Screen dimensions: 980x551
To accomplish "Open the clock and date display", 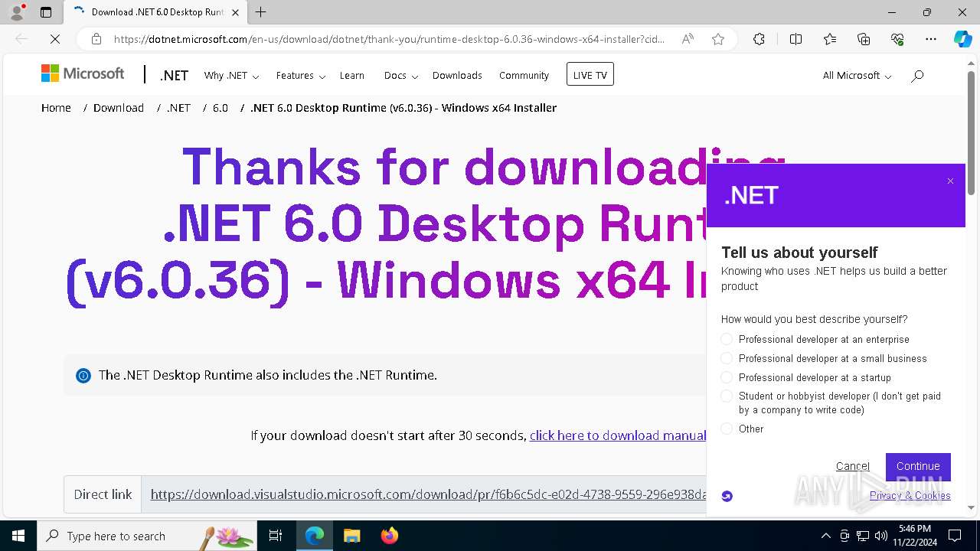I will pyautogui.click(x=915, y=536).
